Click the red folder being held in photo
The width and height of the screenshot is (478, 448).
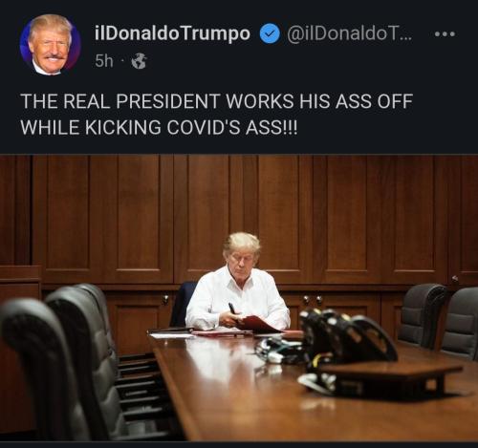pos(258,324)
